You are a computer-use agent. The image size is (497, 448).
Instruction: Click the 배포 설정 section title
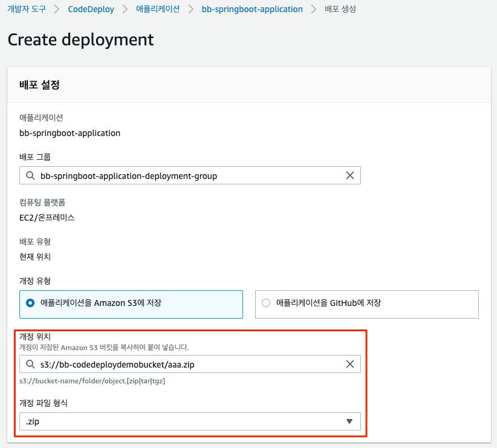click(40, 85)
